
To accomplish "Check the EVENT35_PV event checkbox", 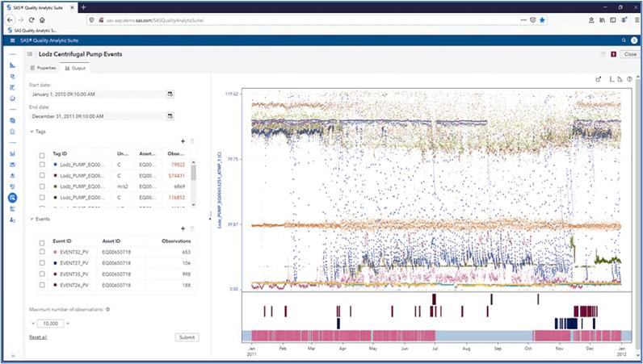I will pos(42,274).
